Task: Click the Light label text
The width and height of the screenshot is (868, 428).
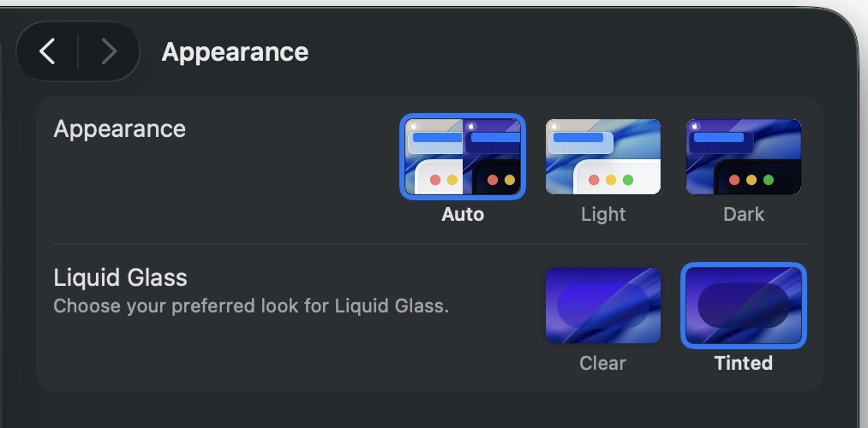Action: [603, 214]
